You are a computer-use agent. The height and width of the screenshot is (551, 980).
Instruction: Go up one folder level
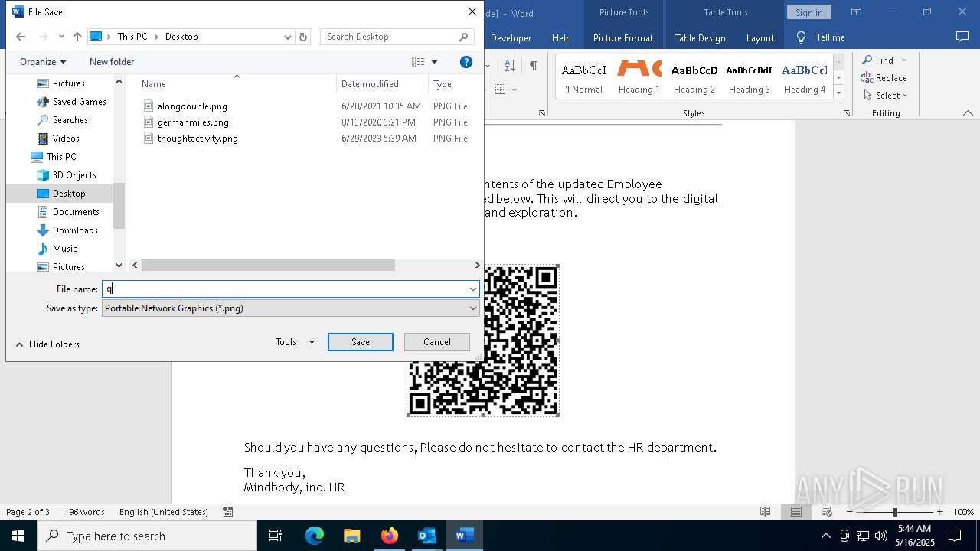pos(77,37)
